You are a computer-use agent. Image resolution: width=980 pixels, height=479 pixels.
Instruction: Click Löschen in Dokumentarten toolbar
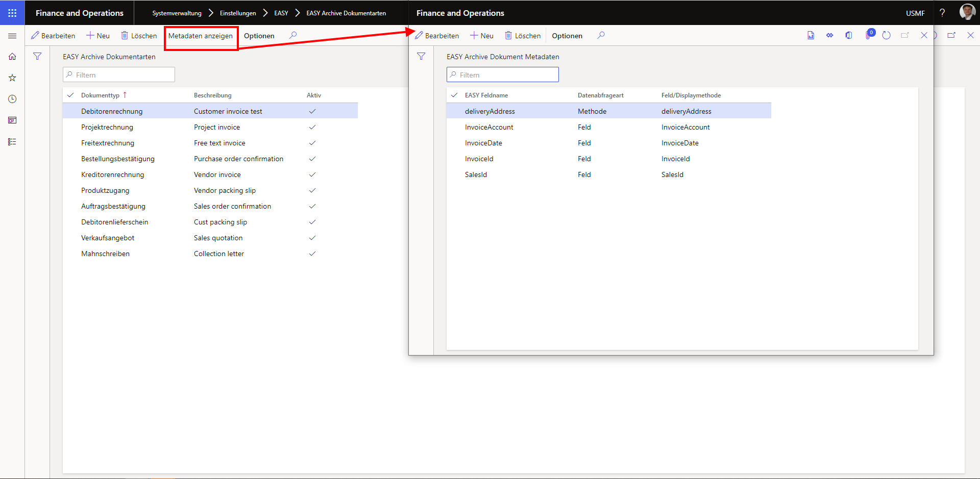pos(139,36)
